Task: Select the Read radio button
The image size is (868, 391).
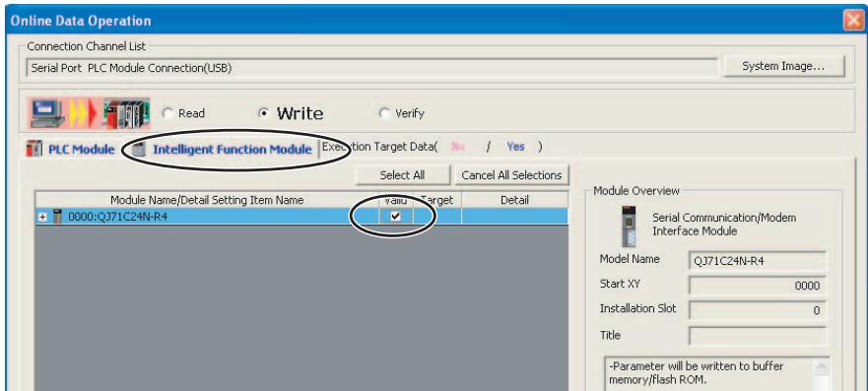Action: tap(167, 113)
